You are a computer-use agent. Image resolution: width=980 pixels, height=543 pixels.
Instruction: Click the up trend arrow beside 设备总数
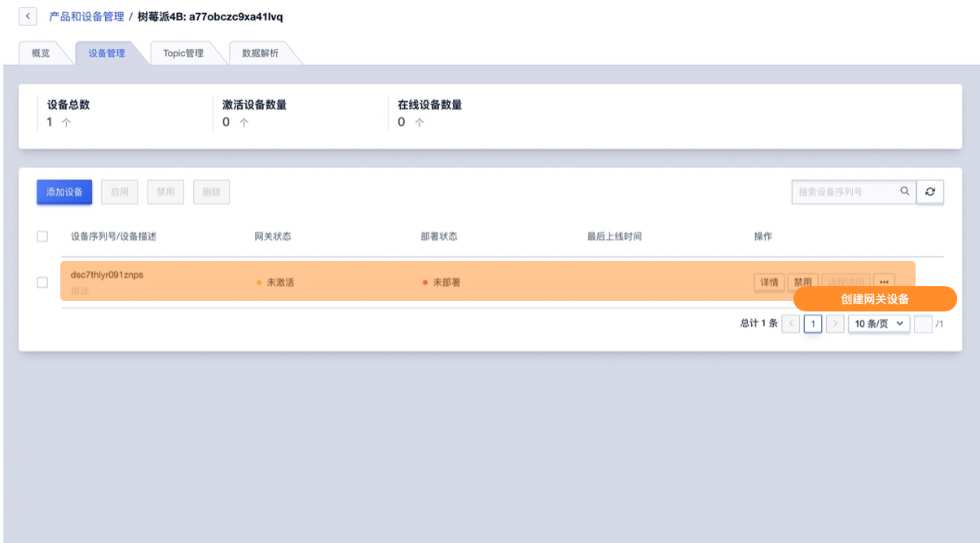coord(64,121)
